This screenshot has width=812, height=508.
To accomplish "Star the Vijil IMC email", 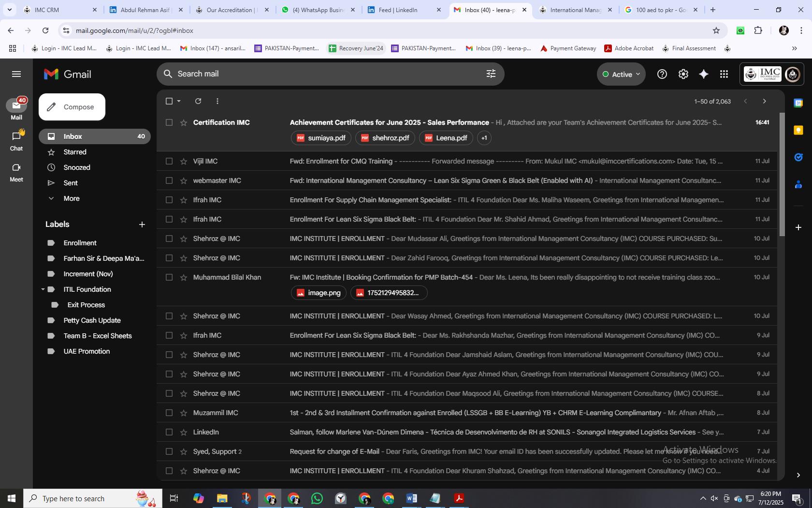I will pyautogui.click(x=183, y=161).
